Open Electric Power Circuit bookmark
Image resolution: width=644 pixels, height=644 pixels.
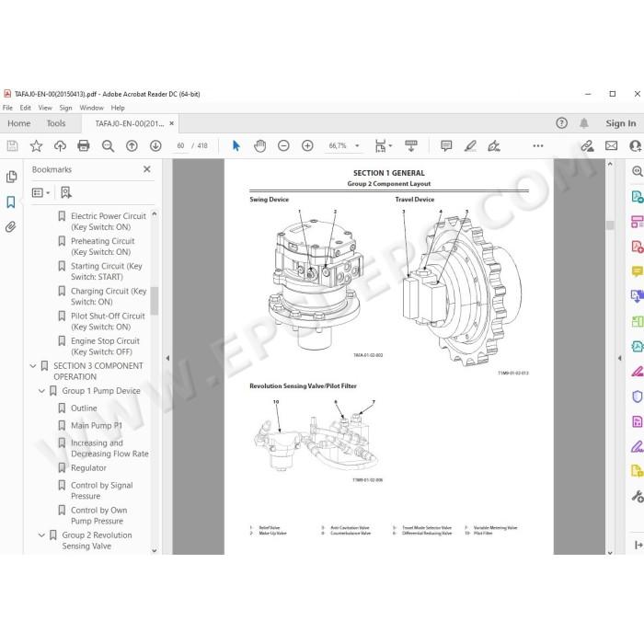point(109,222)
